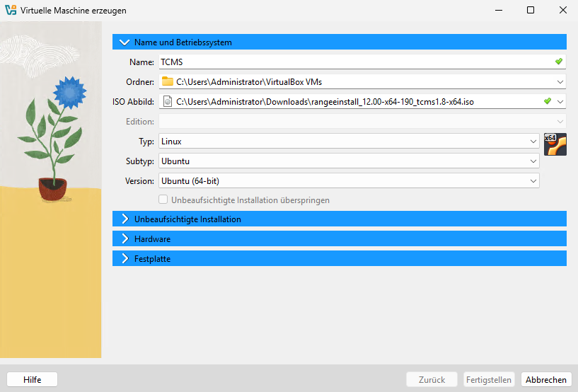Click the green checkmark in Name field
The height and width of the screenshot is (392, 578).
pyautogui.click(x=559, y=62)
